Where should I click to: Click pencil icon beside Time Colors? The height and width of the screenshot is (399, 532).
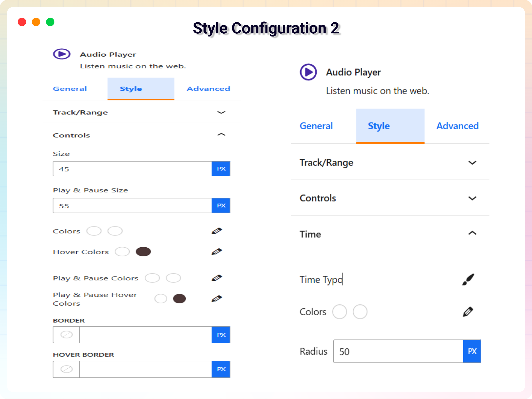click(468, 312)
